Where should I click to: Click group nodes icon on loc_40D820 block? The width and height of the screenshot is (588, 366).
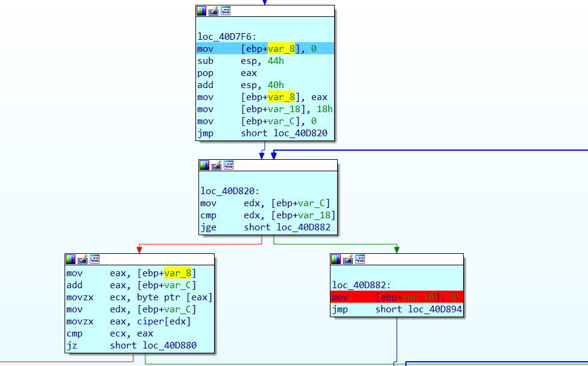point(229,165)
